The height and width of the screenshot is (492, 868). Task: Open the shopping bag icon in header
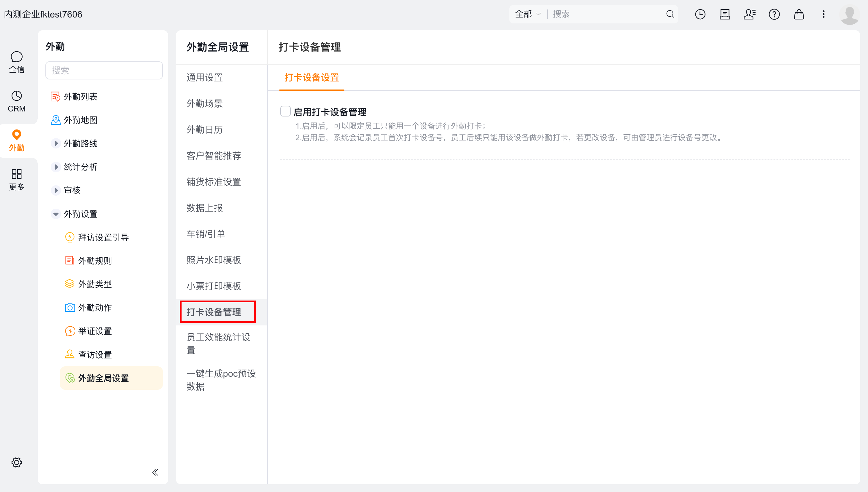pyautogui.click(x=799, y=14)
